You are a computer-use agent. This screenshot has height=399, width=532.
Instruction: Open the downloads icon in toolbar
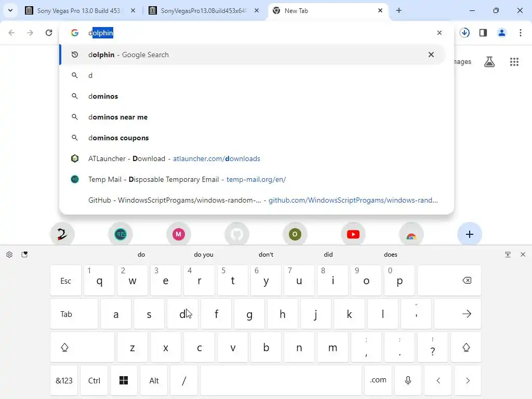pyautogui.click(x=464, y=33)
